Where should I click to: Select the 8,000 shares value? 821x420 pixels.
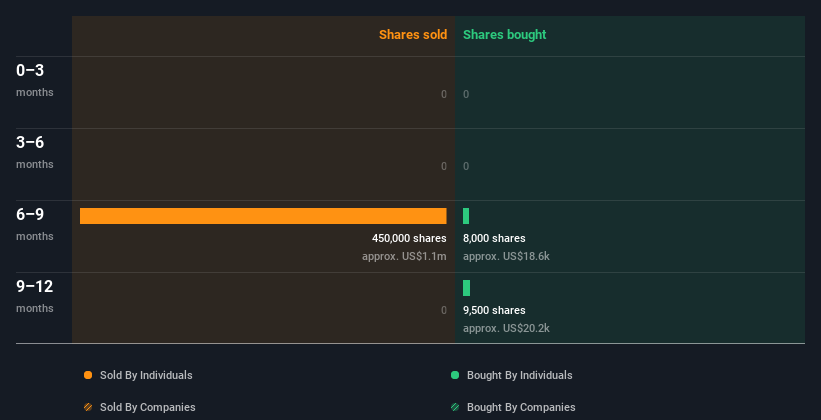coord(494,238)
